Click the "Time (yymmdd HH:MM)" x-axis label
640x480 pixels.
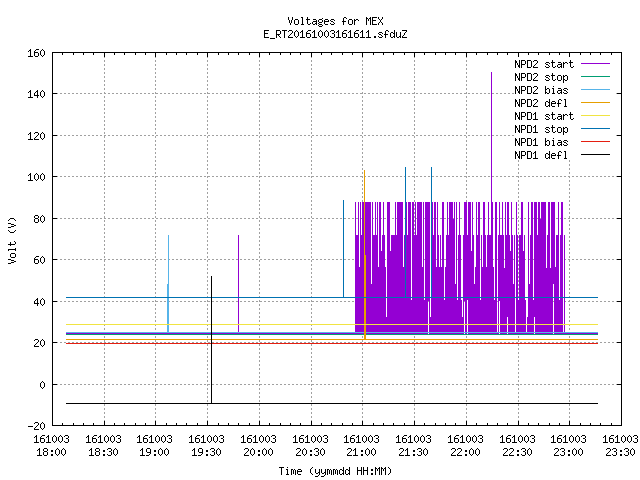(335, 471)
